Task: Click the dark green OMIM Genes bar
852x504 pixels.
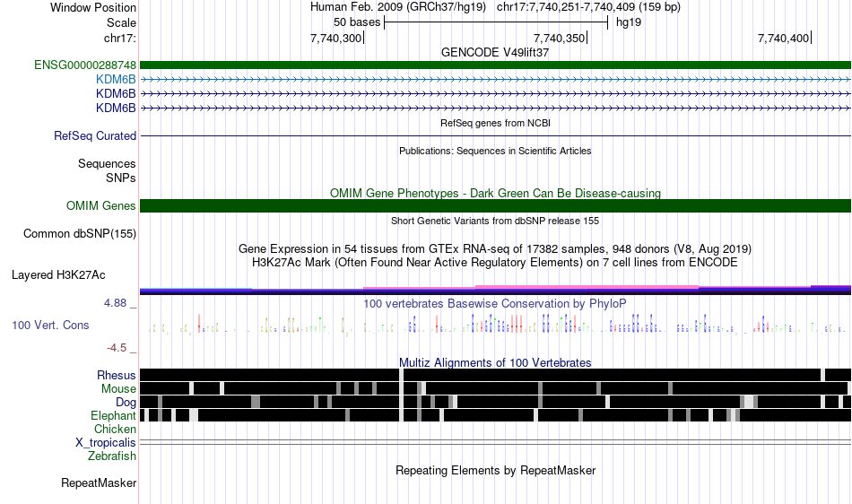Action: [x=496, y=206]
